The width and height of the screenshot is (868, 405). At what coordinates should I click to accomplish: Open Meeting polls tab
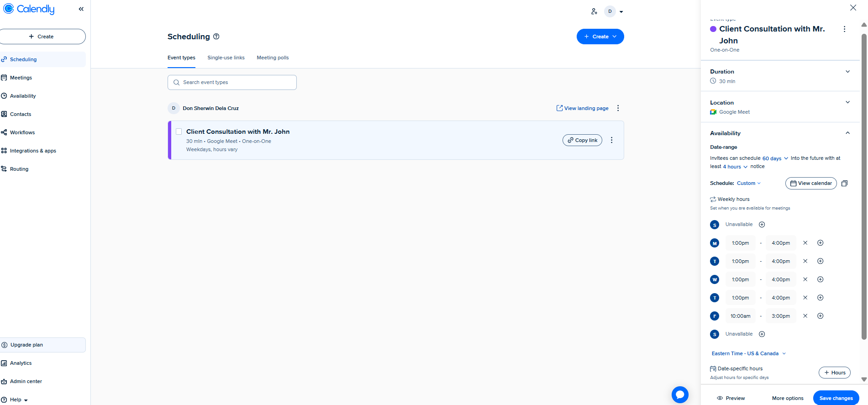tap(273, 58)
